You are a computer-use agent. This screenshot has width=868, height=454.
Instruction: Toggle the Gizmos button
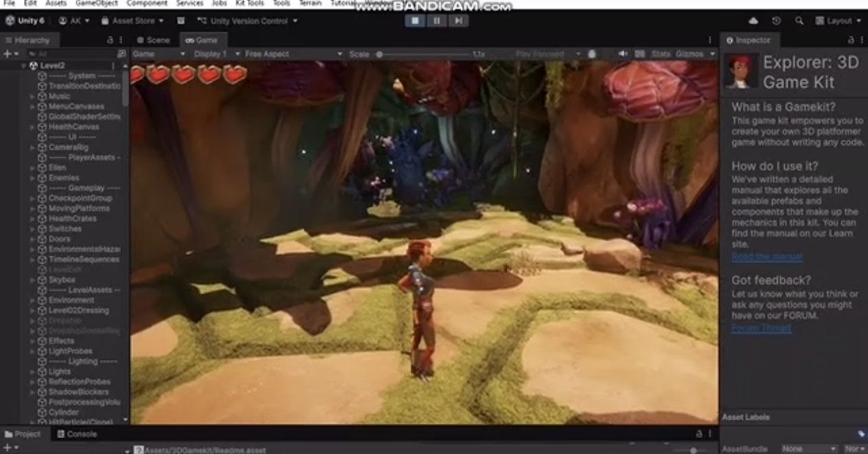click(689, 54)
